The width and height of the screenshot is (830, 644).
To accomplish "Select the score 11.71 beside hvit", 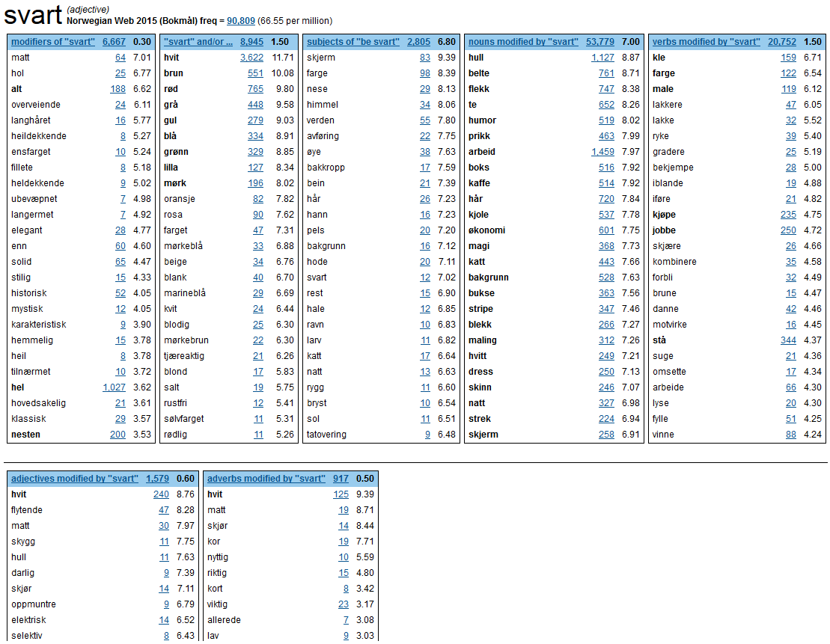I will [x=283, y=57].
